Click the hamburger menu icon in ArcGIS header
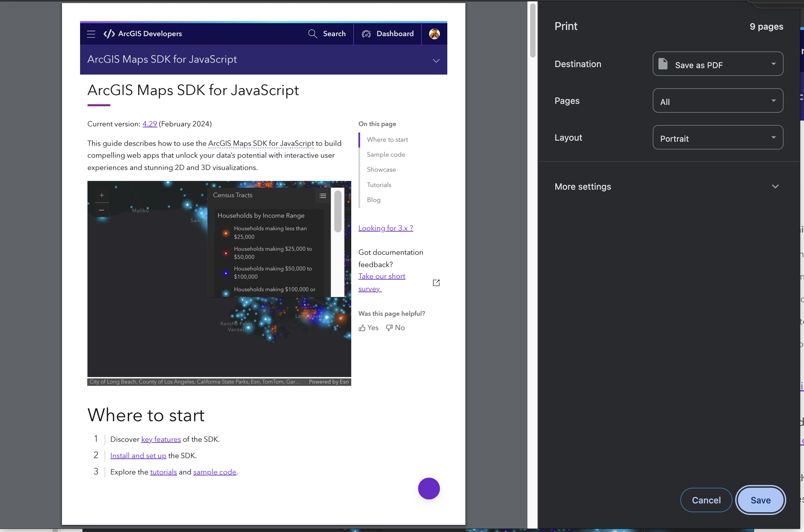The height and width of the screenshot is (532, 804). tap(91, 34)
